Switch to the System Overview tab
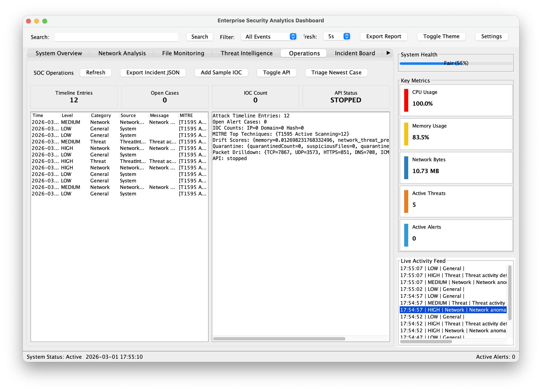The height and width of the screenshot is (392, 542). [58, 53]
